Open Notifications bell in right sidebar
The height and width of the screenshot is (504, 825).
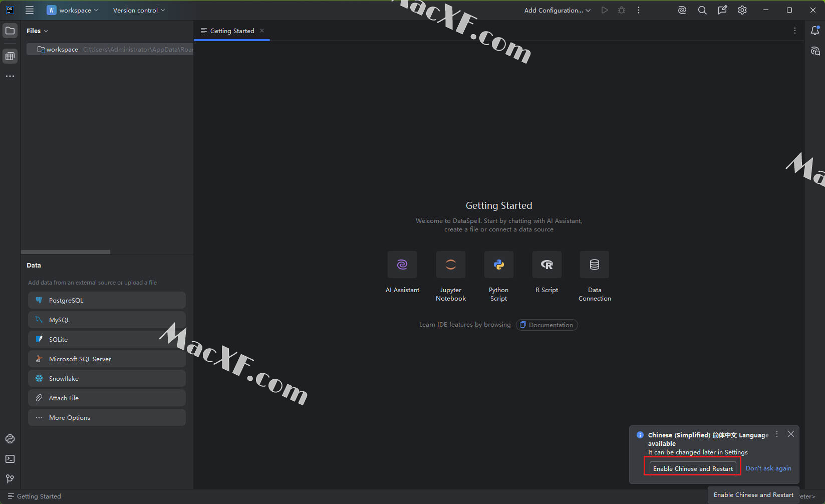click(x=815, y=31)
